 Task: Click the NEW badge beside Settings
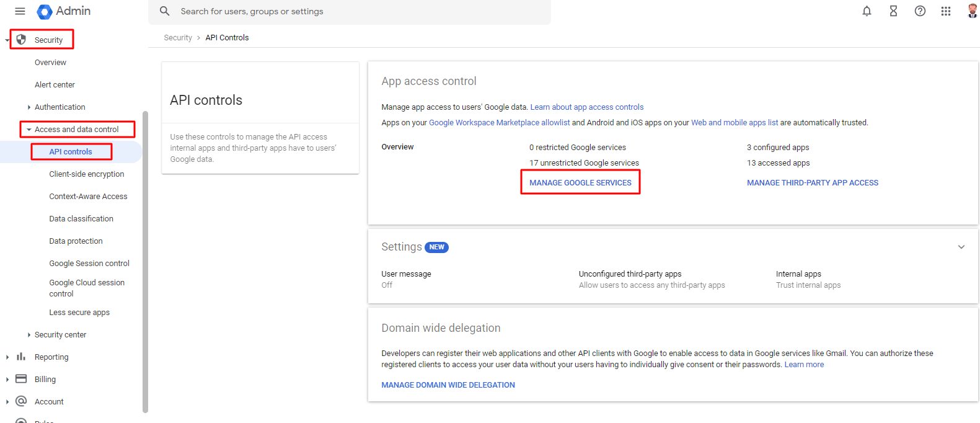(x=436, y=247)
